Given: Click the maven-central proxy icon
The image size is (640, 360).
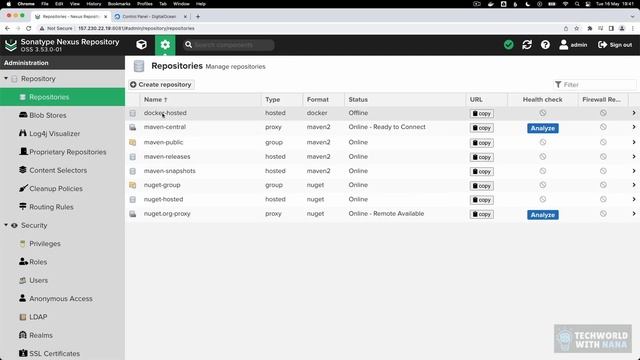Looking at the screenshot, I should [x=133, y=127].
